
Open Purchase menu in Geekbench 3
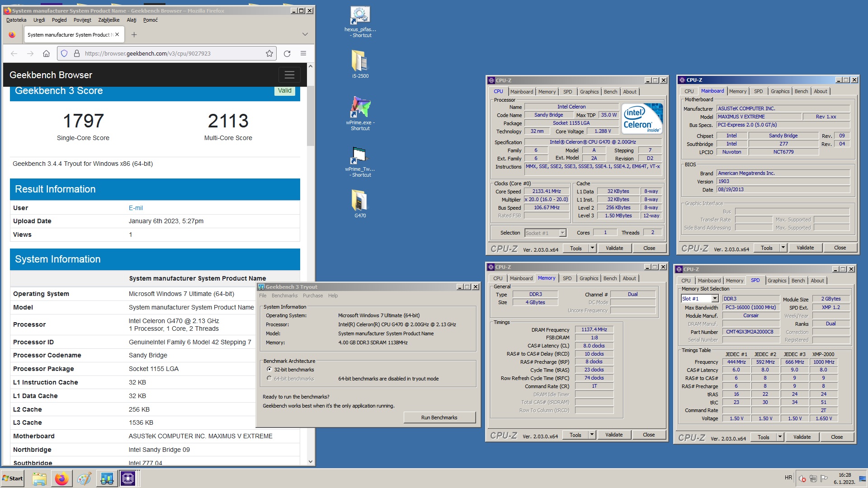[x=313, y=296]
